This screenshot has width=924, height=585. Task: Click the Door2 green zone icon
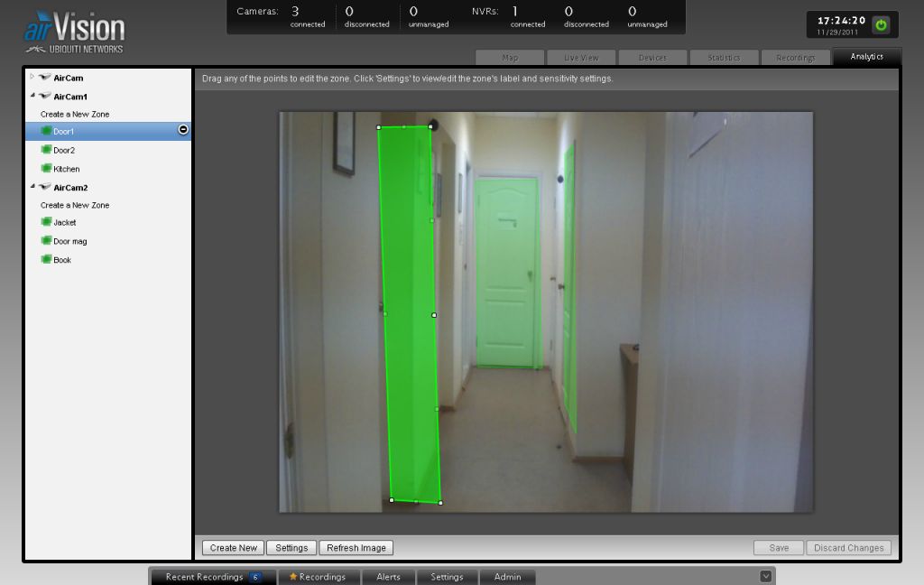46,151
